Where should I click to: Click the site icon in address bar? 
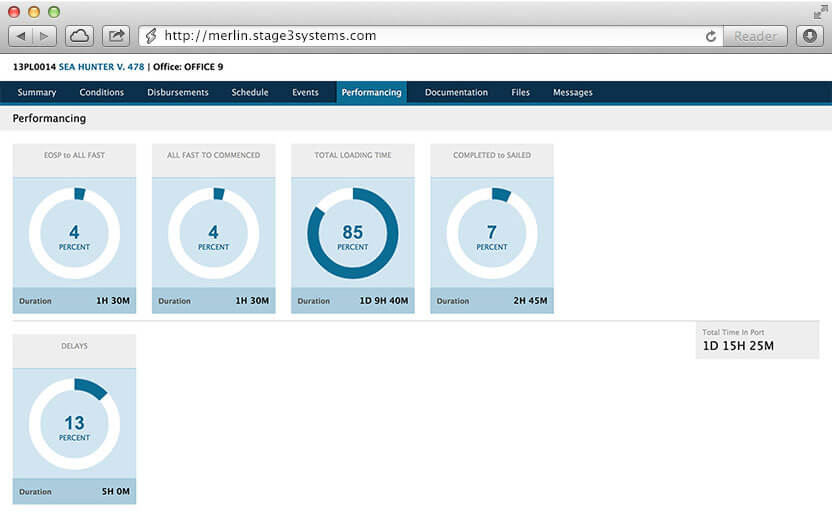tap(152, 36)
